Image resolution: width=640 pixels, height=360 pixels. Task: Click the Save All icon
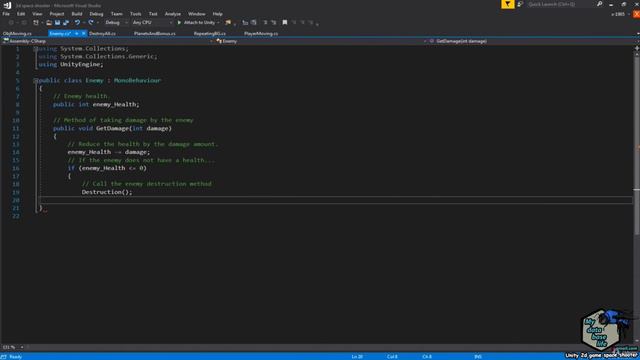pyautogui.click(x=66, y=23)
